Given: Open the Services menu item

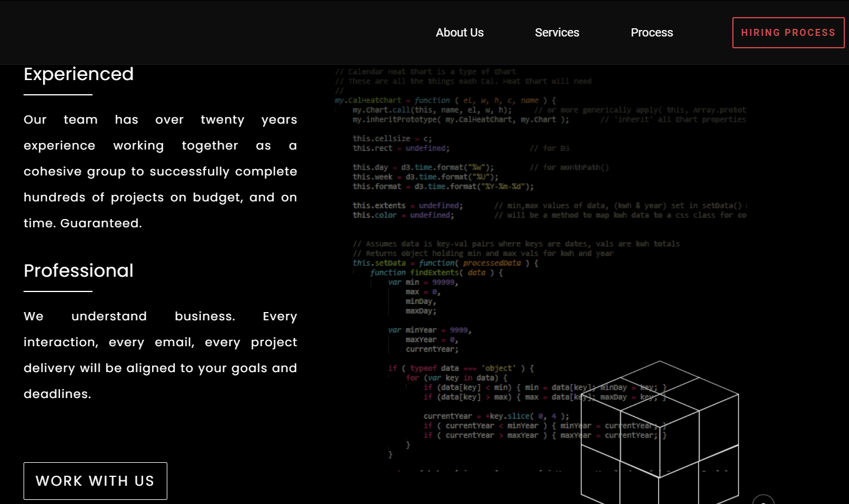Looking at the screenshot, I should (557, 32).
